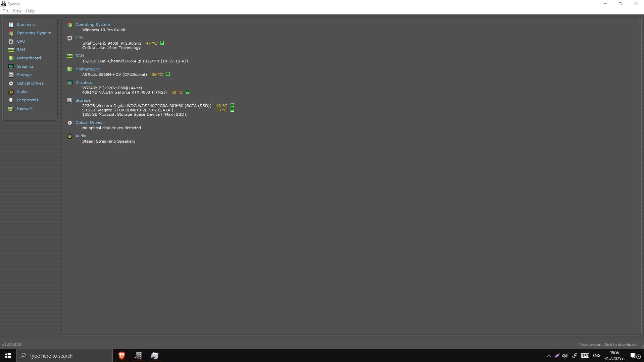Click 'New version! Click to download...' link
Screen dimensions: 644x362
click(609, 345)
